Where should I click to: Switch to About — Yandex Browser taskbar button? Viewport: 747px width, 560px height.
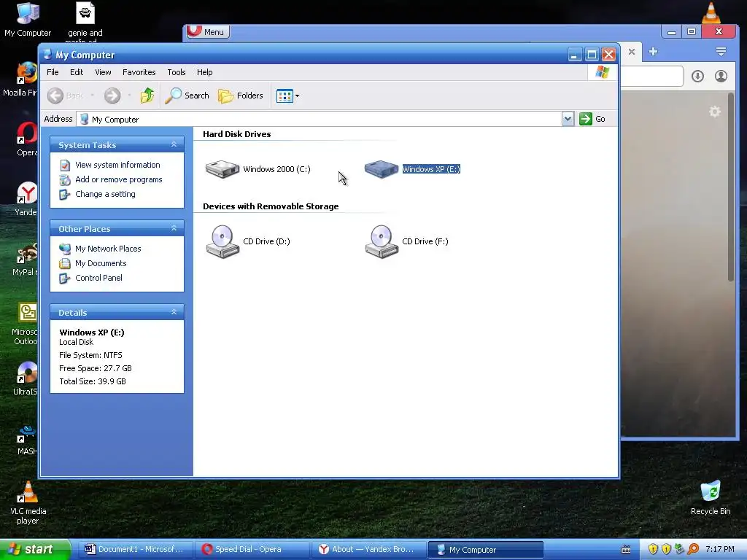368,550
